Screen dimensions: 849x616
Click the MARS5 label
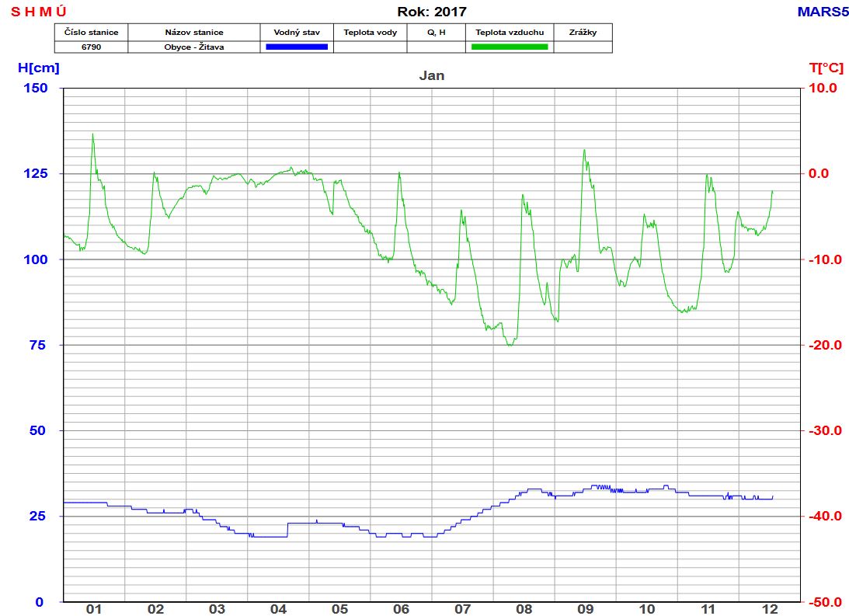pos(823,12)
